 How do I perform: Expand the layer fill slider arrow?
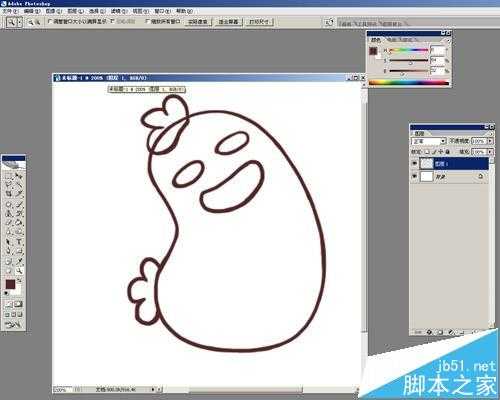(490, 152)
